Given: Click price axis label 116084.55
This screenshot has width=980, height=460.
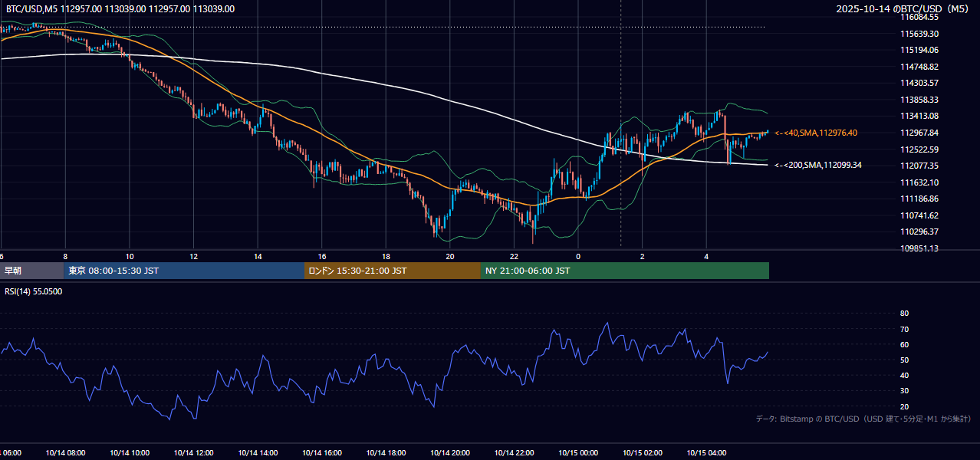Looking at the screenshot, I should coord(919,17).
